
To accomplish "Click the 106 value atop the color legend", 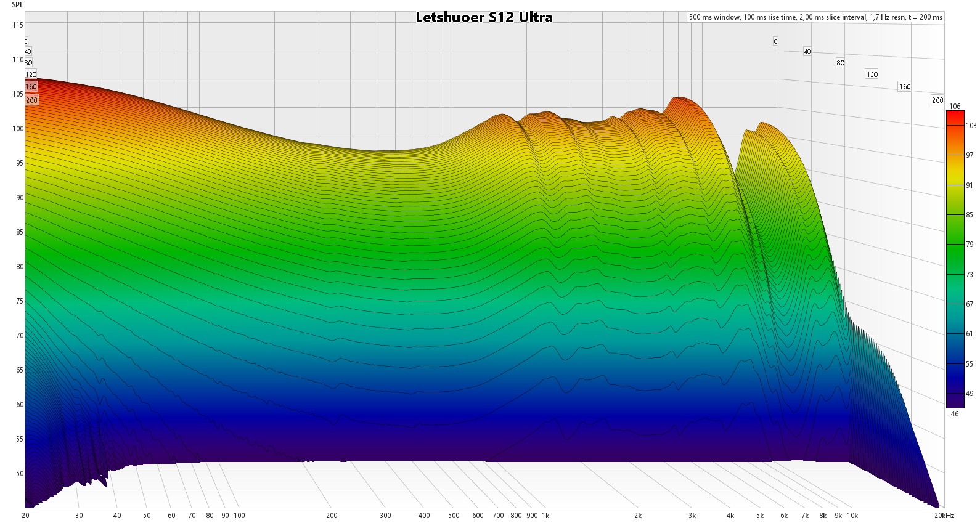I will tap(955, 106).
